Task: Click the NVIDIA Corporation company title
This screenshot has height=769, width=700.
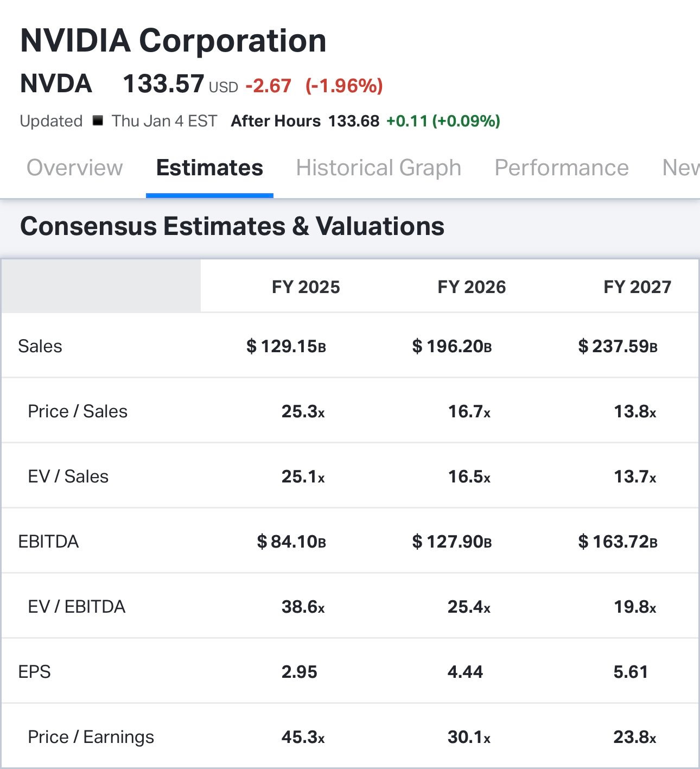Action: (x=173, y=41)
